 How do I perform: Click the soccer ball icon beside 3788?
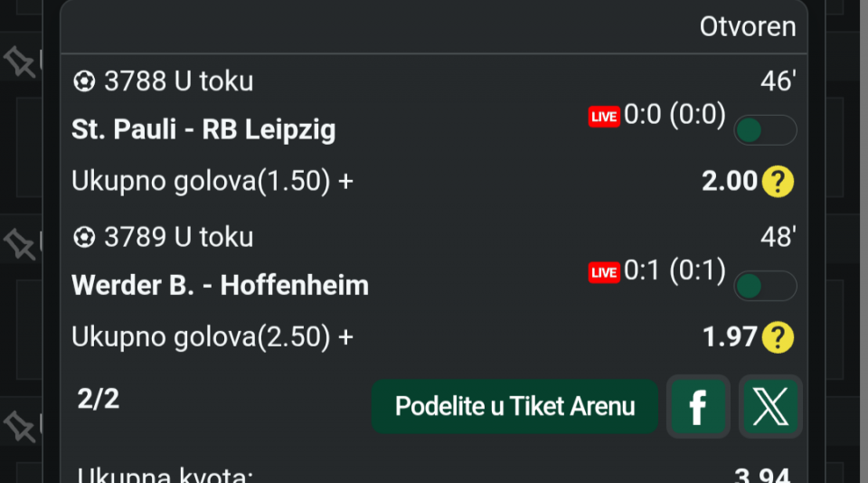tap(84, 82)
